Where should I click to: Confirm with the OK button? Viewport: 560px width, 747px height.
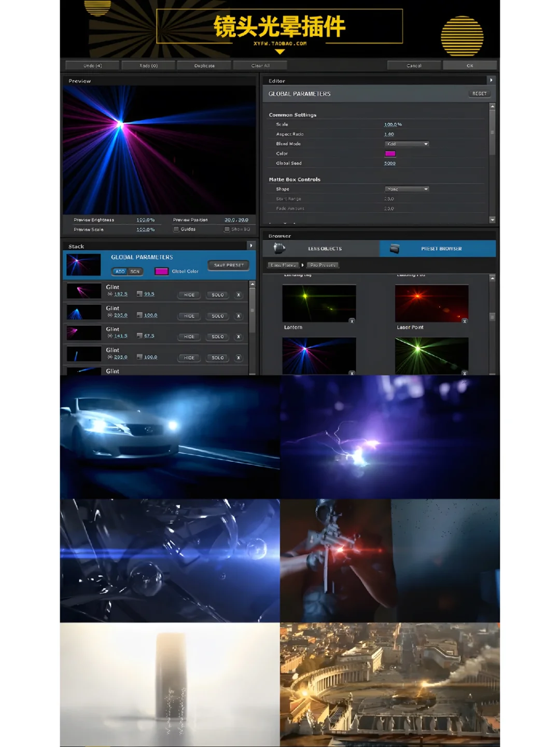tap(470, 65)
